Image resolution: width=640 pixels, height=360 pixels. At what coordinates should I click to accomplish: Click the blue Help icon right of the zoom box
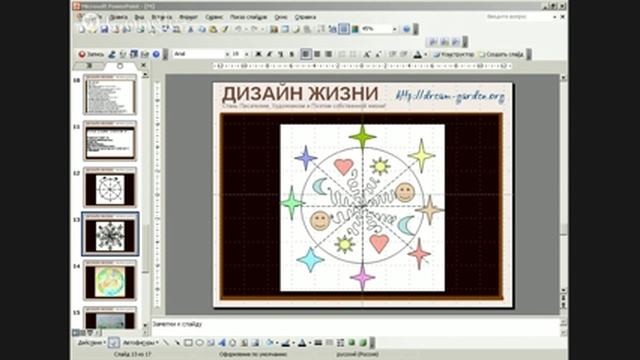click(406, 29)
